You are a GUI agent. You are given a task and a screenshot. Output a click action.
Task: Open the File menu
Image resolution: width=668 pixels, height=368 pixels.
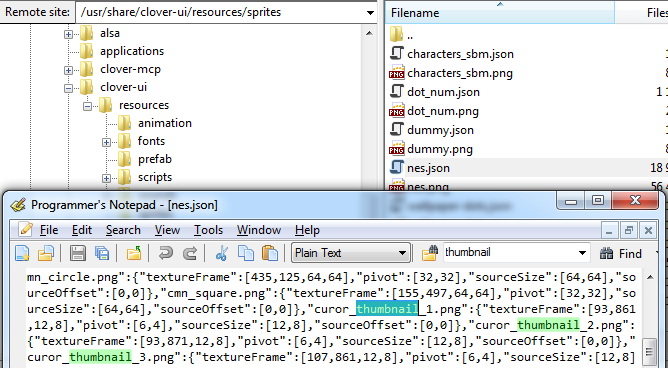(49, 230)
